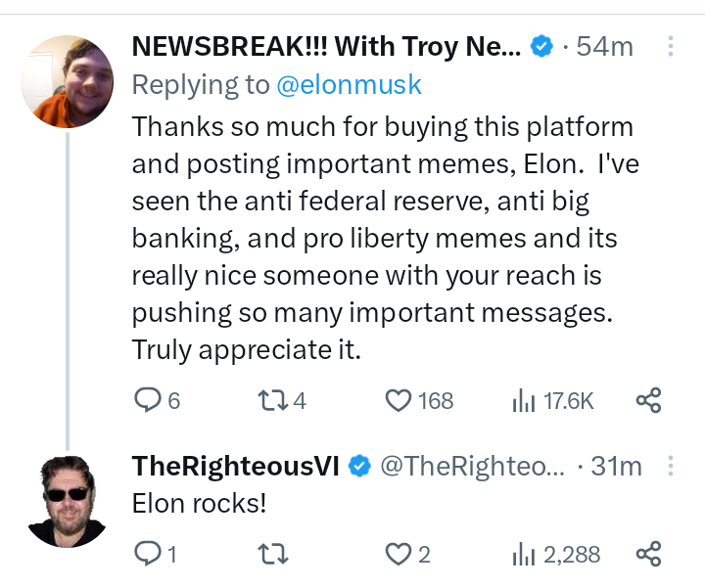Share TheRighteousVI's tweet

pyautogui.click(x=648, y=555)
